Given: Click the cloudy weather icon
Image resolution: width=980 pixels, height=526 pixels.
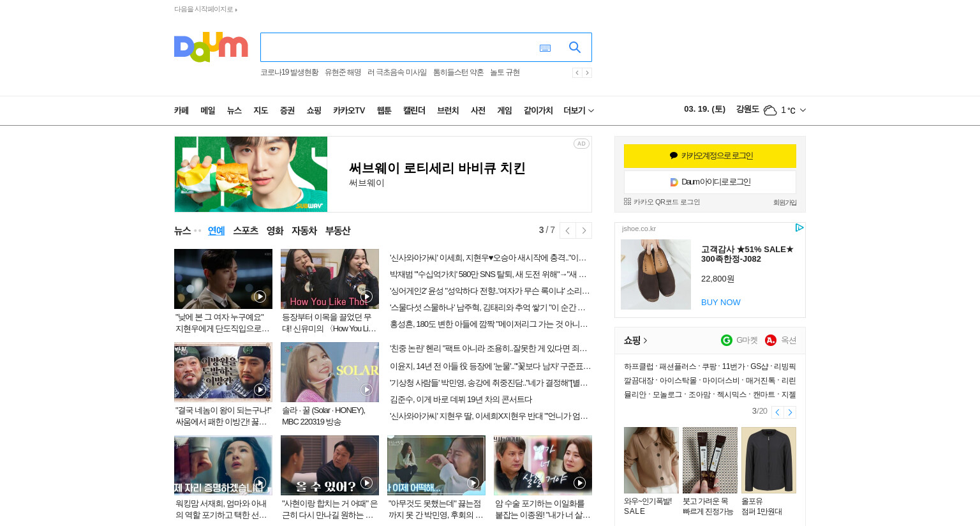Looking at the screenshot, I should pyautogui.click(x=770, y=110).
